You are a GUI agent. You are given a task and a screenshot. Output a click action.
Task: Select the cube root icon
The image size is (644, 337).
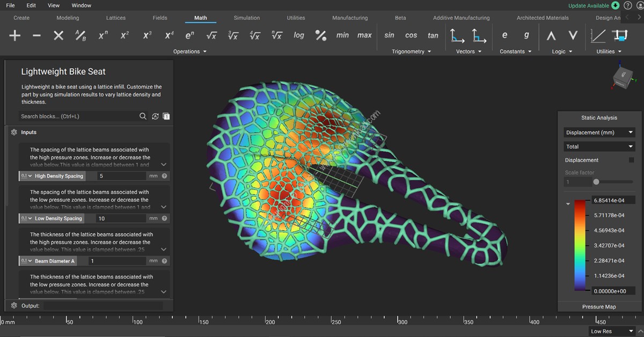pos(233,35)
